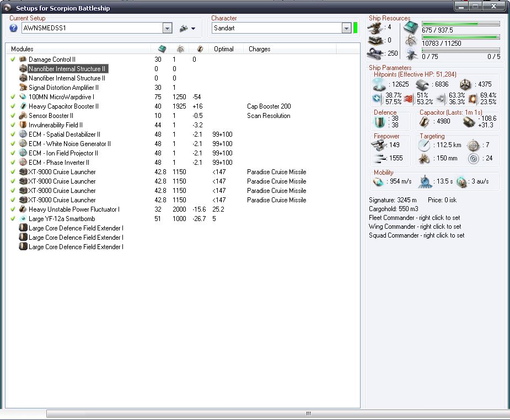This screenshot has height=420, width=510.
Task: Click the ECM White Noise Generator II icon
Action: [23, 143]
